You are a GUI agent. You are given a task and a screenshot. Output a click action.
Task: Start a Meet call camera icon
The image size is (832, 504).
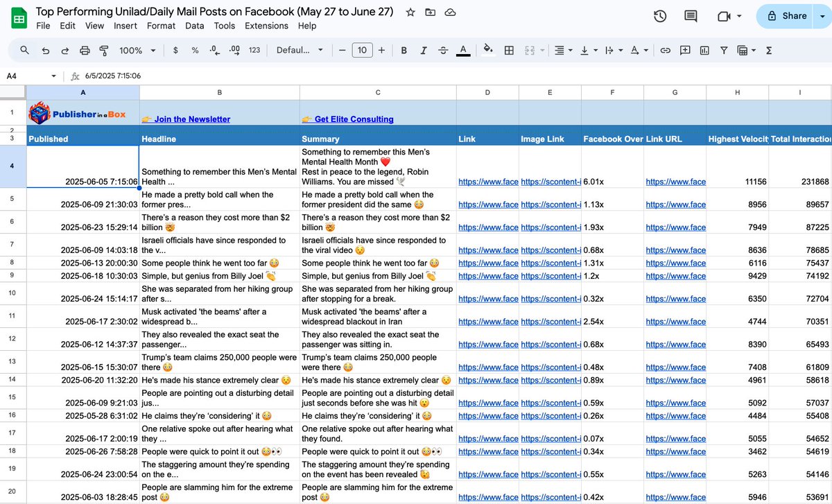[725, 16]
